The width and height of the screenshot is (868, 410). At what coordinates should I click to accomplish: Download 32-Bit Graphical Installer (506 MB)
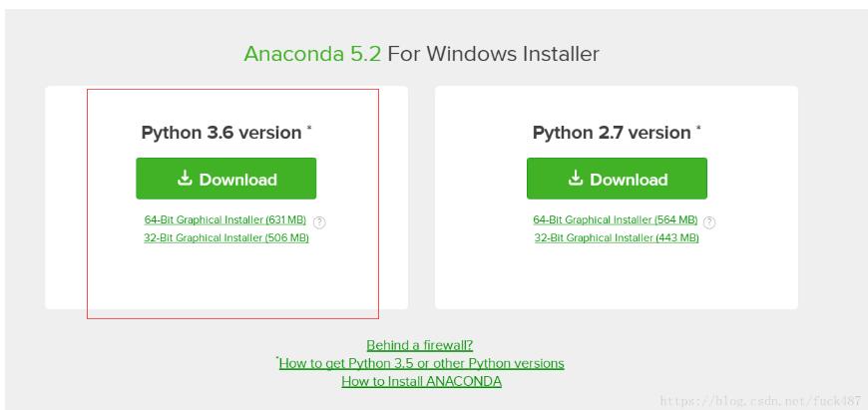[x=225, y=237]
